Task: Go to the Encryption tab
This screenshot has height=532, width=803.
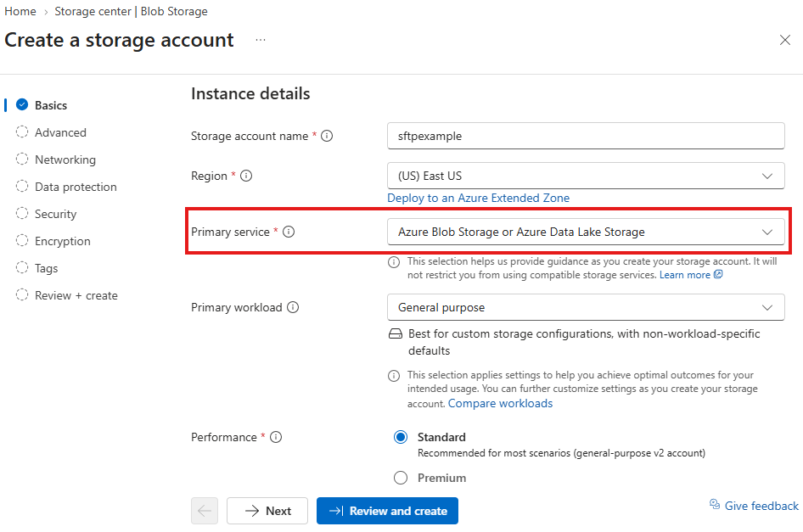Action: tap(63, 241)
